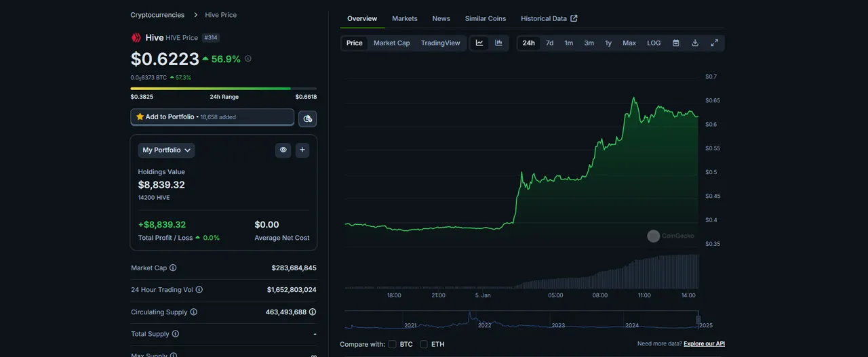This screenshot has width=868, height=357.
Task: Select the 3m time range
Action: pos(589,43)
